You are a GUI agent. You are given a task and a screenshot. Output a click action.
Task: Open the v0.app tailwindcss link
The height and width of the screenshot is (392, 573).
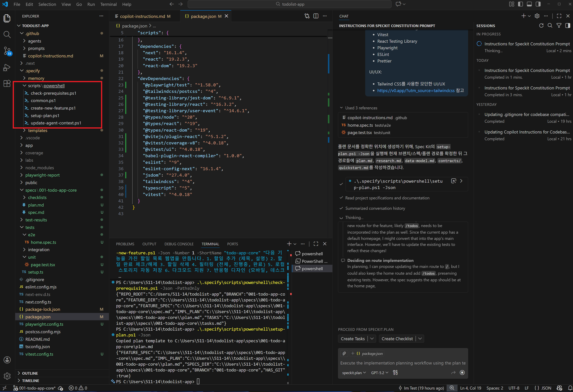coord(416,90)
